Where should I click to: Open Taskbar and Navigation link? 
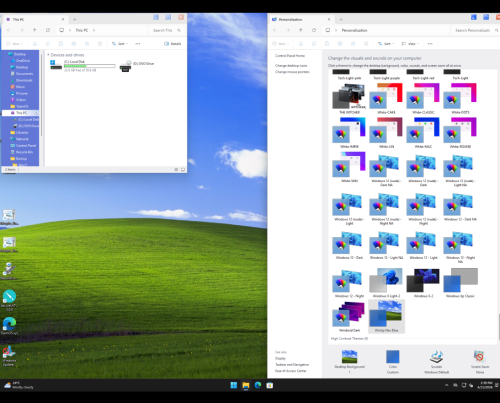click(x=292, y=365)
